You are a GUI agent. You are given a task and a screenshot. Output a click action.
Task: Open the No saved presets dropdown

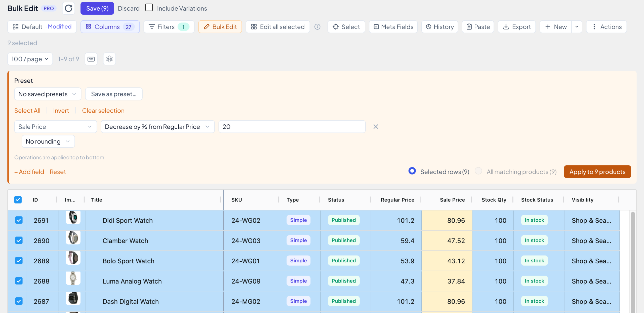(x=48, y=94)
